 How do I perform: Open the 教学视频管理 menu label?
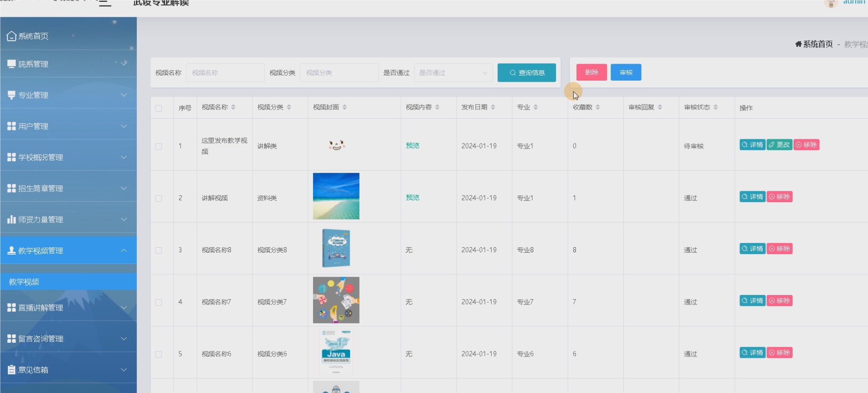click(x=41, y=250)
